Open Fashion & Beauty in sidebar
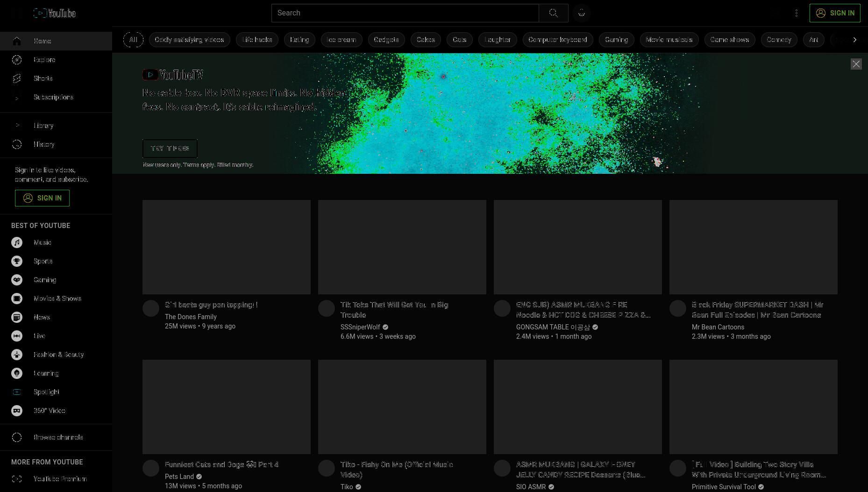This screenshot has width=868, height=492. pos(56,355)
